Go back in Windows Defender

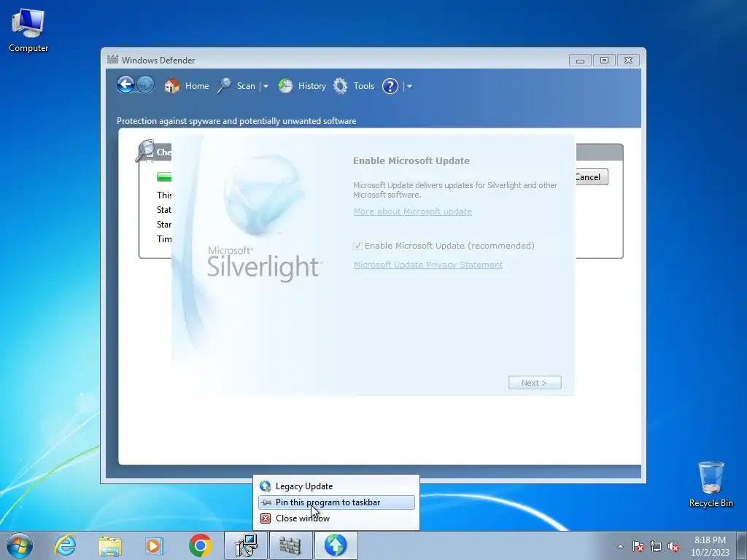pyautogui.click(x=125, y=85)
